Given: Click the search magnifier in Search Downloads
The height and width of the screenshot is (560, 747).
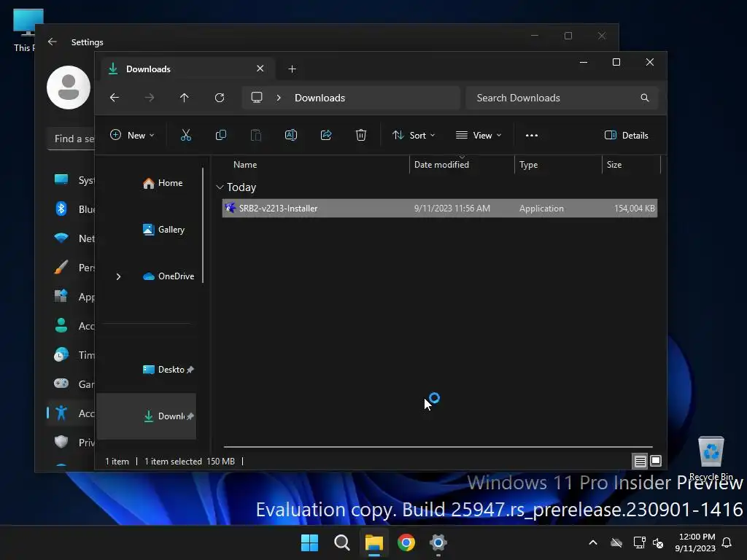Looking at the screenshot, I should pos(645,98).
